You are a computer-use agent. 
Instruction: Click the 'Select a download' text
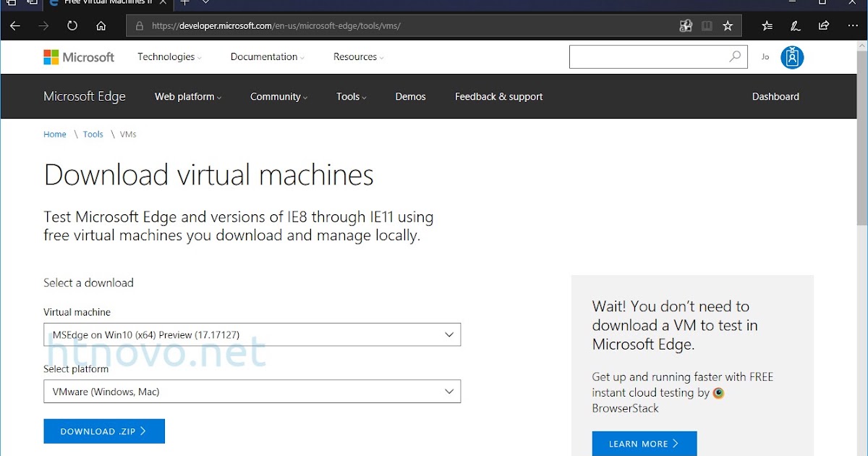[88, 283]
